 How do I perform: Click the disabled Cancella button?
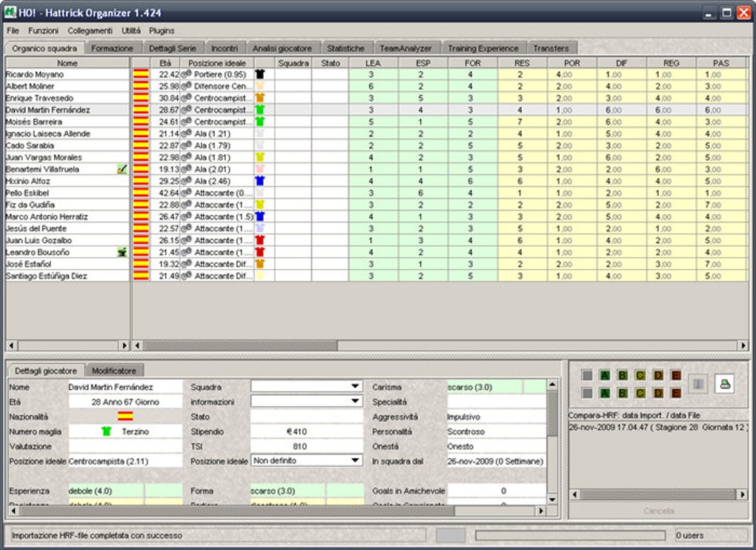click(659, 511)
